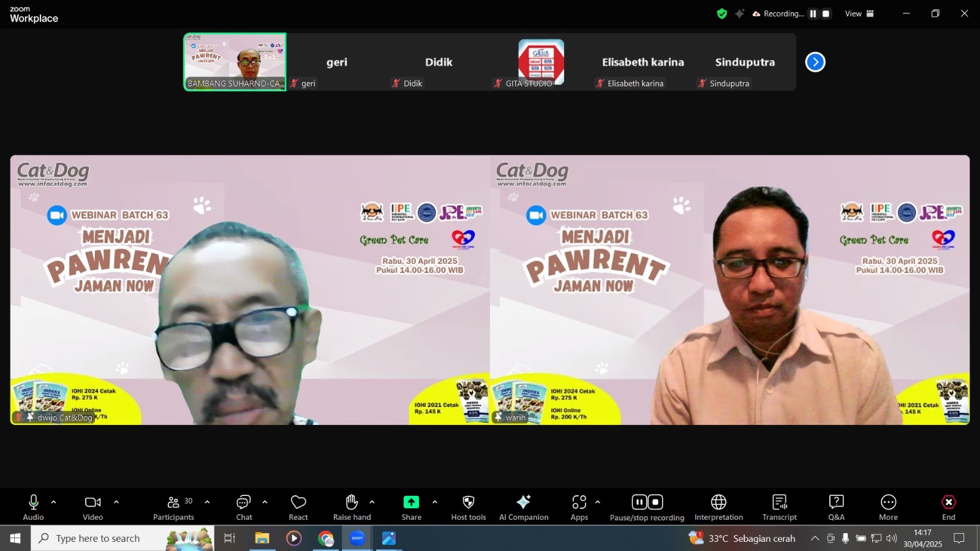Click the cloud Recording... status indicator
This screenshot has width=980, height=551.
point(778,13)
